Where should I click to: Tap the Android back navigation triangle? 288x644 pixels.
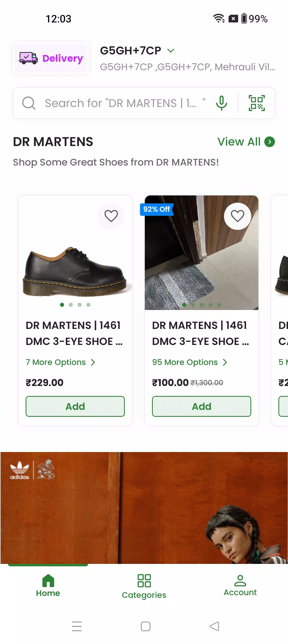pyautogui.click(x=214, y=626)
